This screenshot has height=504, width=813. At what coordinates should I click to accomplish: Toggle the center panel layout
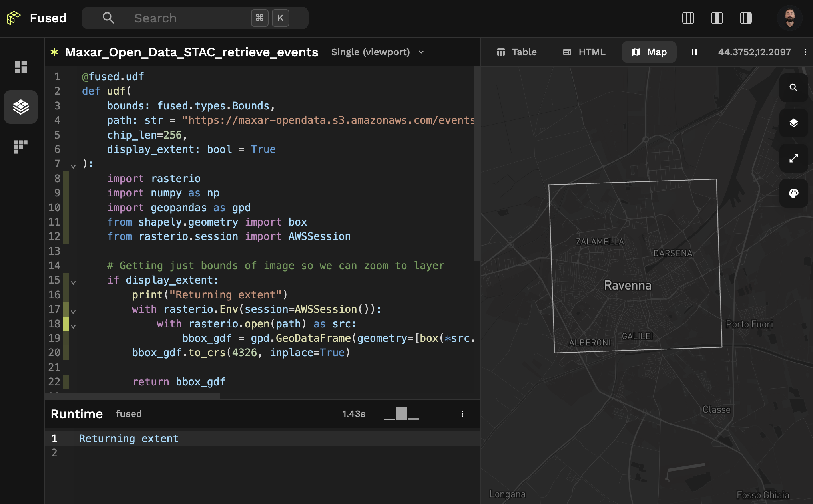coord(717,18)
